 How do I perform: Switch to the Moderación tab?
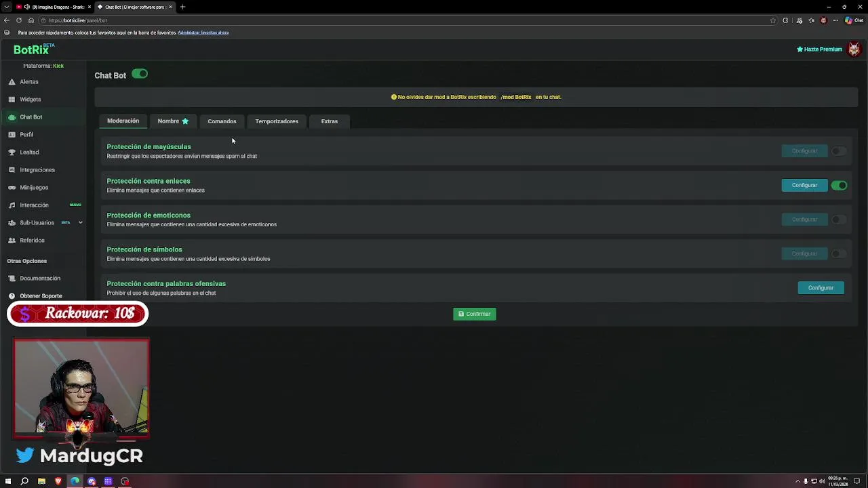123,121
